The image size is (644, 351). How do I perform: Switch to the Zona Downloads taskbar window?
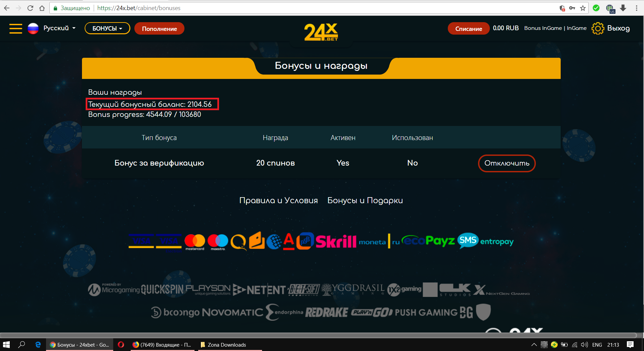(x=230, y=345)
